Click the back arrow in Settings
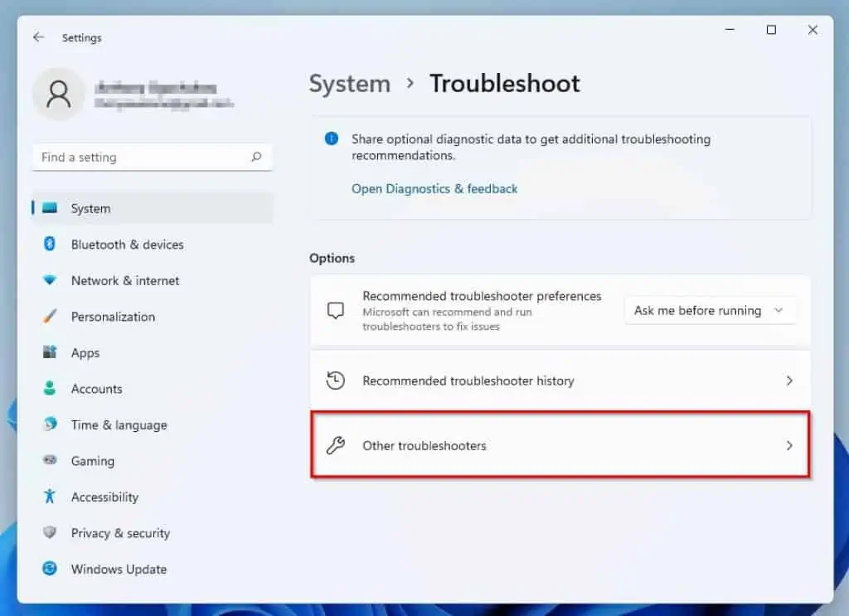Image resolution: width=849 pixels, height=616 pixels. pos(38,36)
